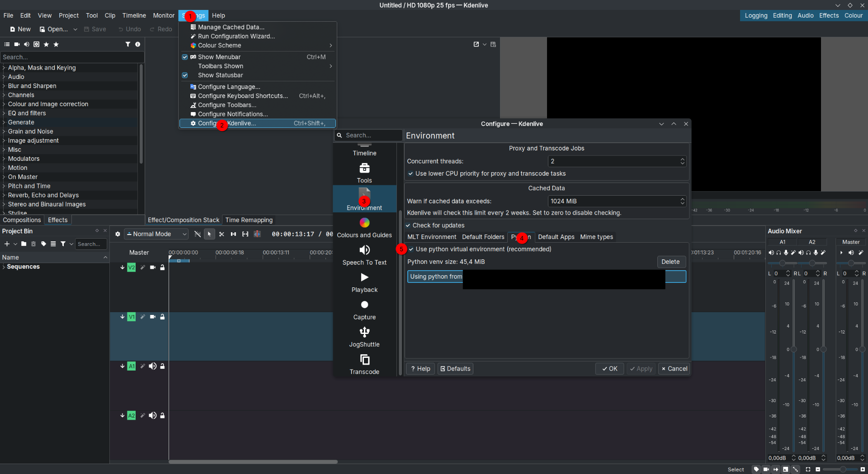Click Help button in Configure dialog
Viewport: 868px width, 474px height.
coord(420,369)
